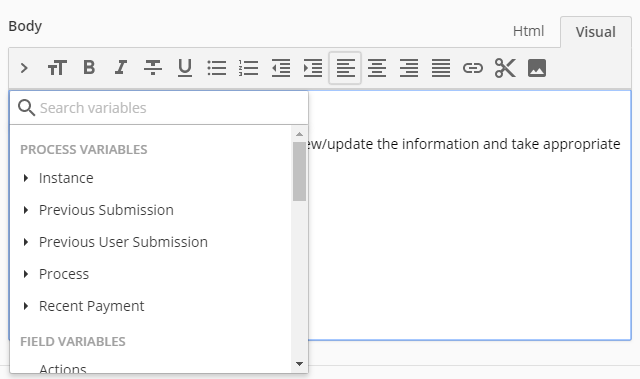Image resolution: width=640 pixels, height=379 pixels.
Task: Justify the paragraph text
Action: (441, 68)
